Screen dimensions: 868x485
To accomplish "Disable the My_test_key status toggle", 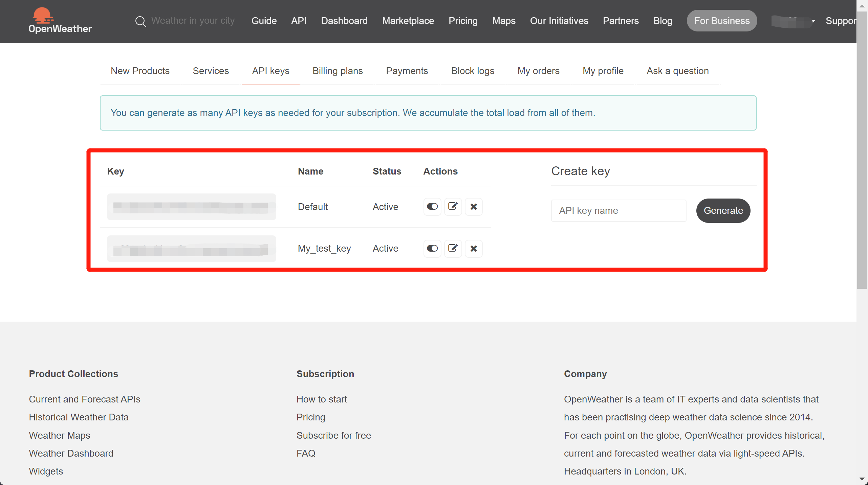I will coord(432,248).
